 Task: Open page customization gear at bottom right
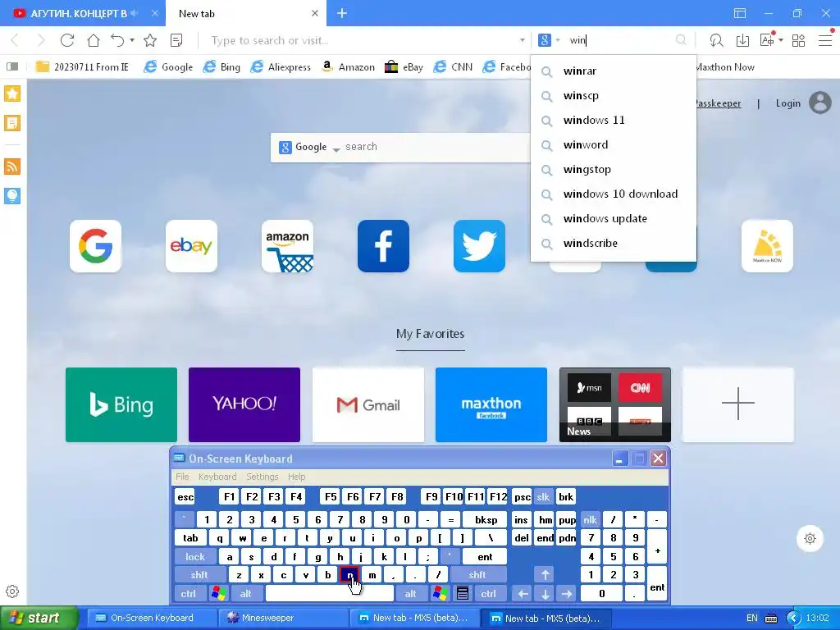coord(810,538)
